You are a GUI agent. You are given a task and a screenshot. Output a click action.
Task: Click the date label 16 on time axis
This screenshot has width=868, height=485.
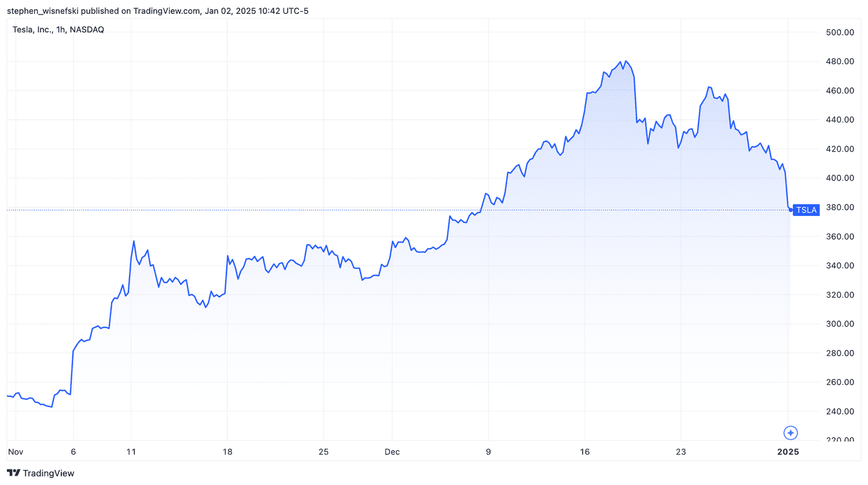click(x=585, y=452)
